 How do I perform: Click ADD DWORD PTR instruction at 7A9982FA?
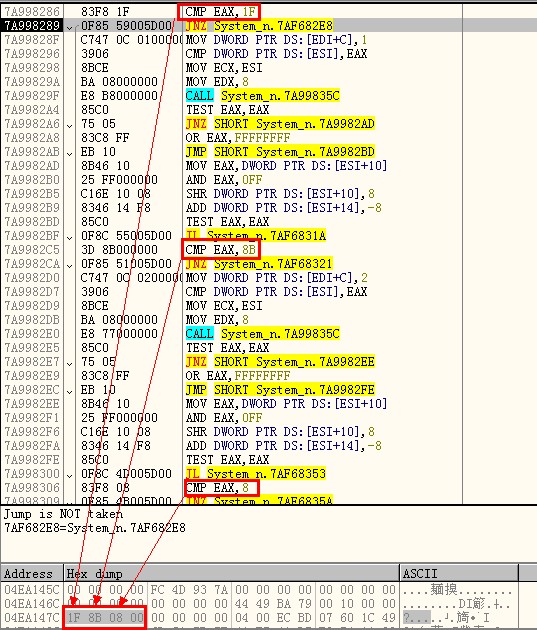coord(284,446)
